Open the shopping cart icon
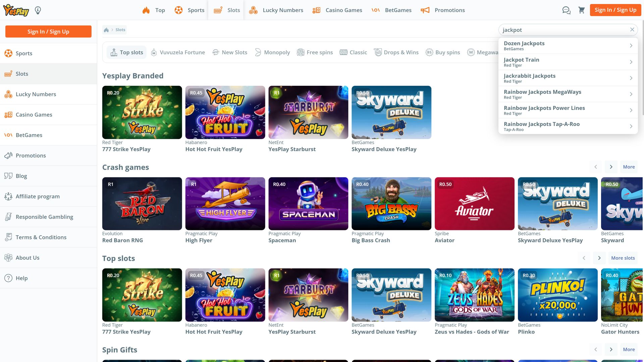The width and height of the screenshot is (644, 362). [x=582, y=10]
